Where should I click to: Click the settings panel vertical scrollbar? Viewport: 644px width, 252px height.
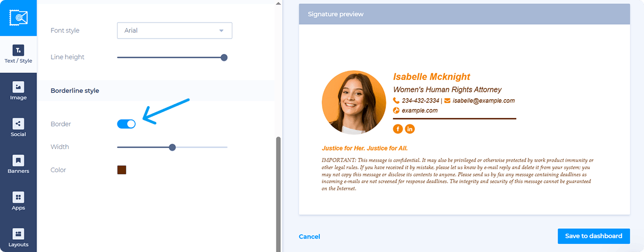[x=277, y=193]
